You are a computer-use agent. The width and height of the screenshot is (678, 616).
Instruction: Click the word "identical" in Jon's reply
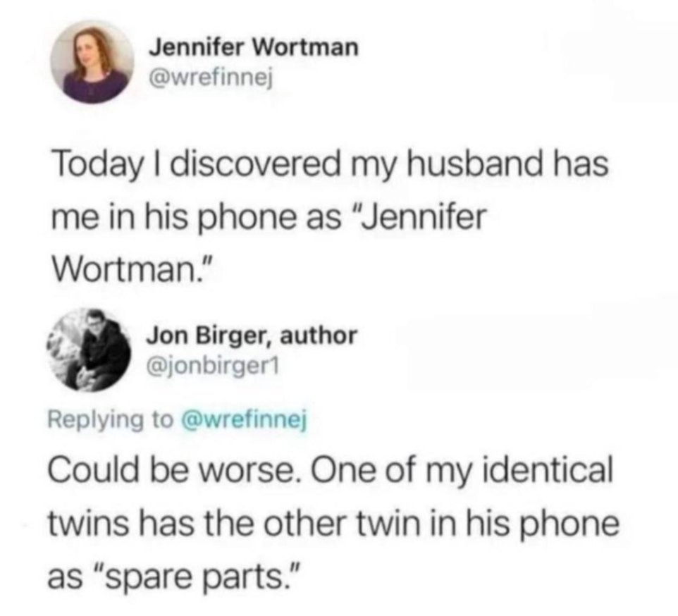click(550, 470)
